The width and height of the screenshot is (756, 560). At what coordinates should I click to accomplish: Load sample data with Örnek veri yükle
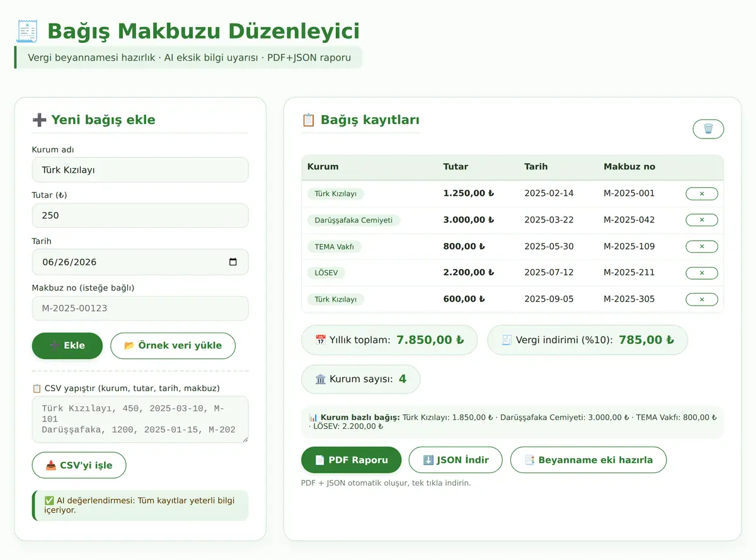click(x=173, y=346)
